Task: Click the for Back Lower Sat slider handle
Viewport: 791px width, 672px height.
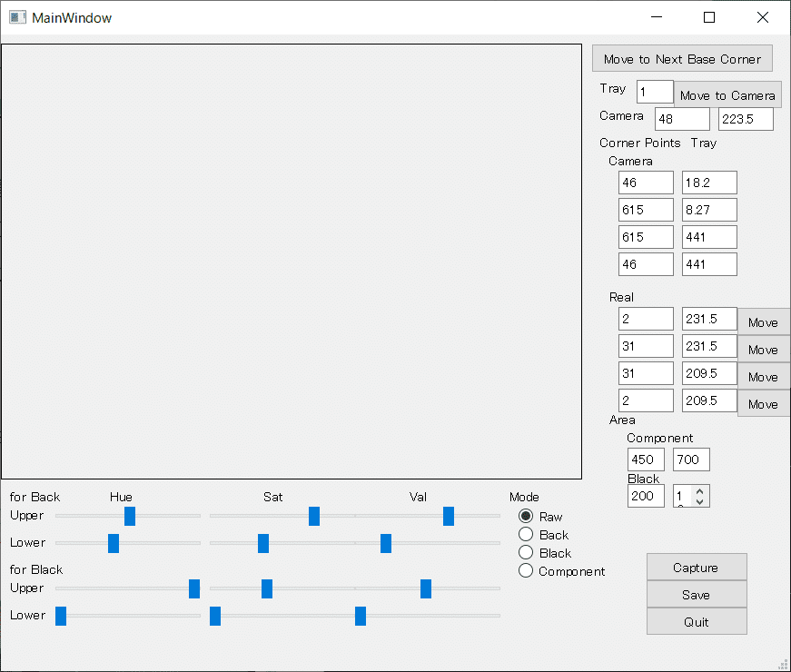Action: click(263, 543)
